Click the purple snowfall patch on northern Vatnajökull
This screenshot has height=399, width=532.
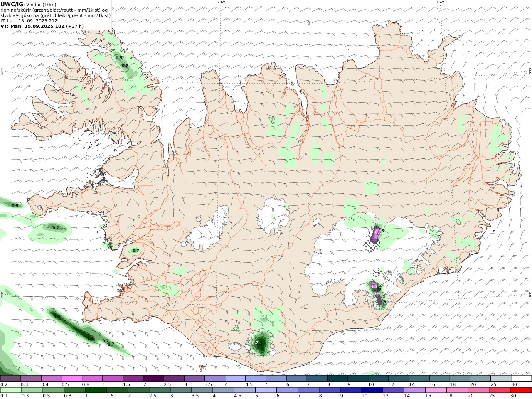375,235
